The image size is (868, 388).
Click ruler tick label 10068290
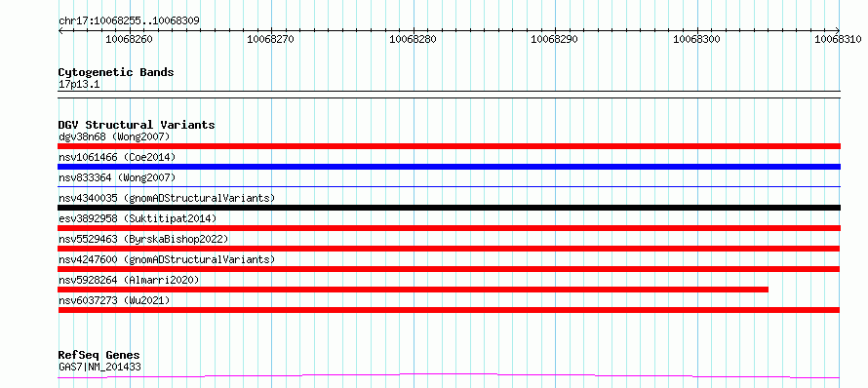(x=555, y=39)
